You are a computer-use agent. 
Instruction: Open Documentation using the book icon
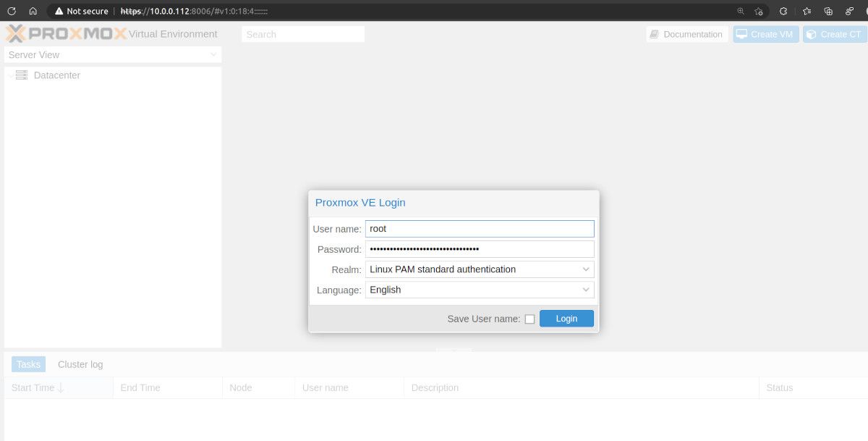coord(654,34)
